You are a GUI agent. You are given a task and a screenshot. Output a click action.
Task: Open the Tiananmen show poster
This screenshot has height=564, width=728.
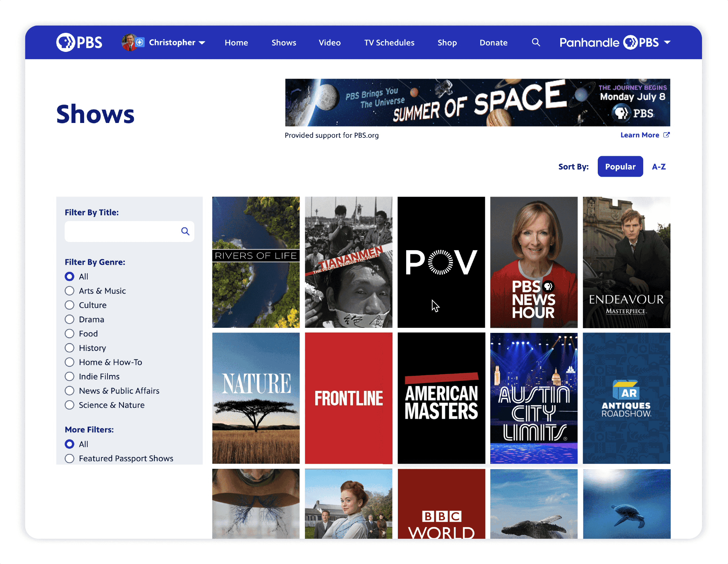[x=348, y=262]
